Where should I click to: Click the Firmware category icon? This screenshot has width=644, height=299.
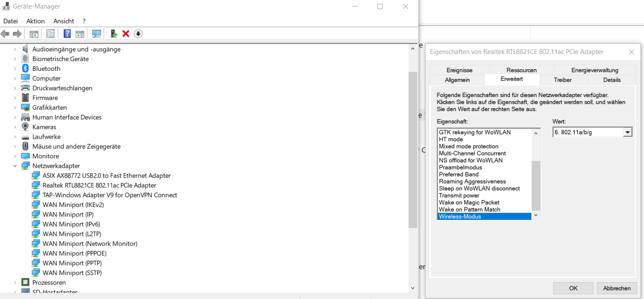[25, 98]
